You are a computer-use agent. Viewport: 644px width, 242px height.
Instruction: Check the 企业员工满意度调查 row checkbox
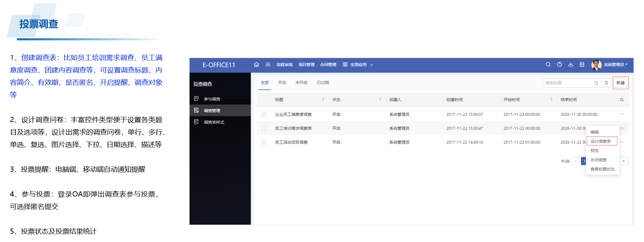click(x=264, y=114)
